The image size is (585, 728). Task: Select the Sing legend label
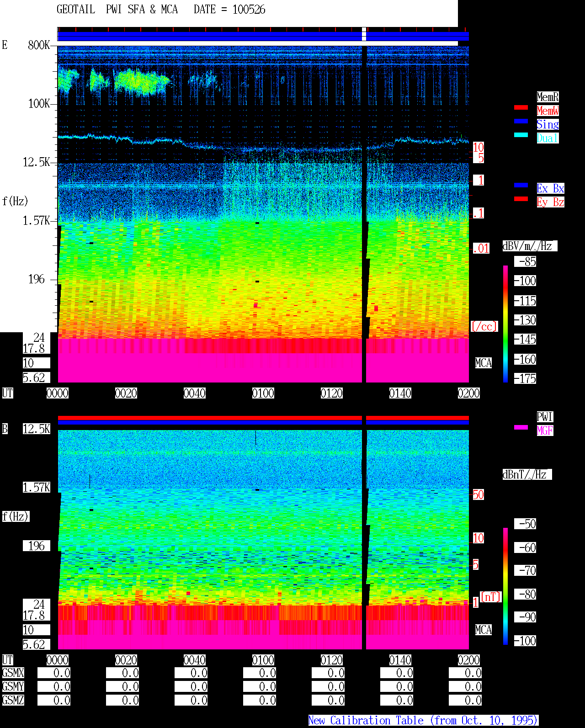[548, 124]
